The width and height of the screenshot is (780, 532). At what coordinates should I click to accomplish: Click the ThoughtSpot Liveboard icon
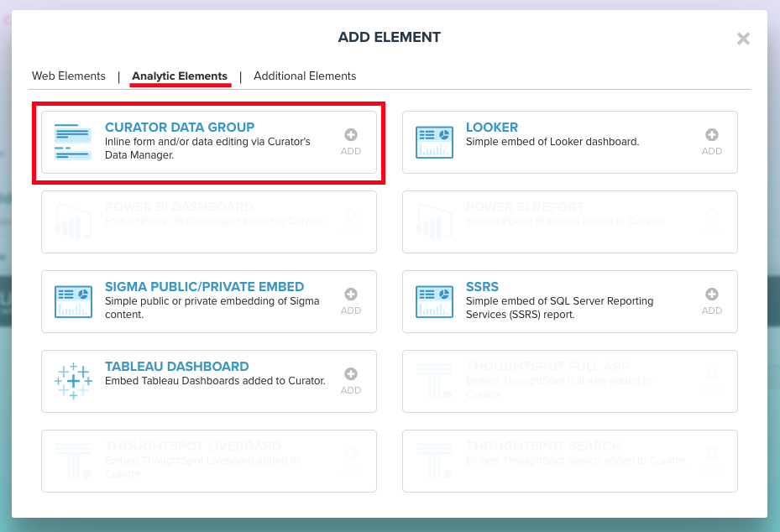tap(72, 461)
